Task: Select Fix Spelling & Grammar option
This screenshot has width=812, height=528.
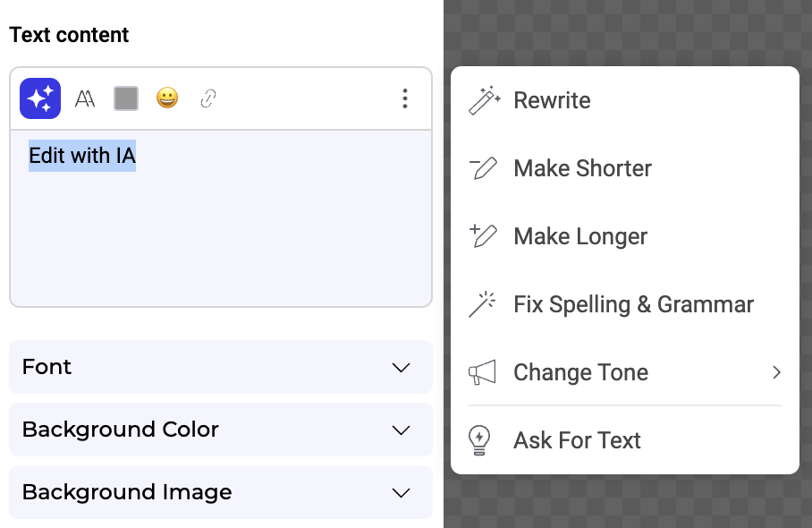Action: coord(633,304)
